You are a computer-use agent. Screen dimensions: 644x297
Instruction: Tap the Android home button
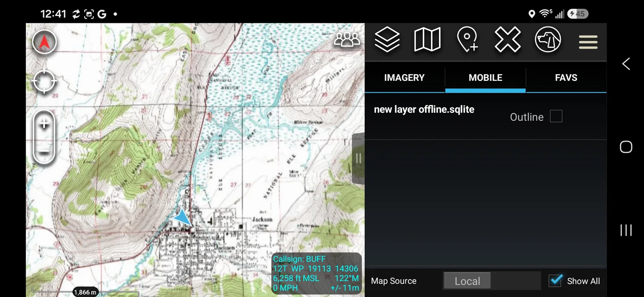click(x=626, y=147)
